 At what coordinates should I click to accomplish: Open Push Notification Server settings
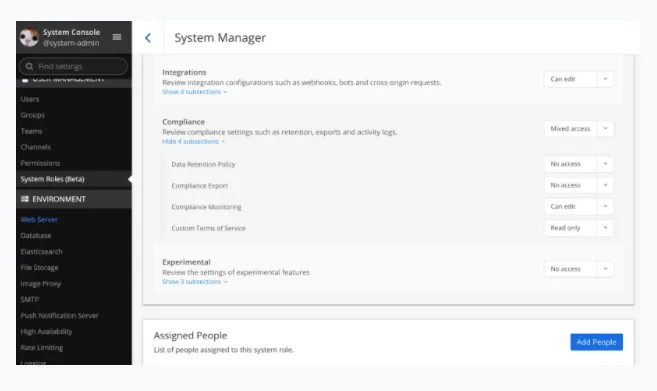(x=59, y=316)
